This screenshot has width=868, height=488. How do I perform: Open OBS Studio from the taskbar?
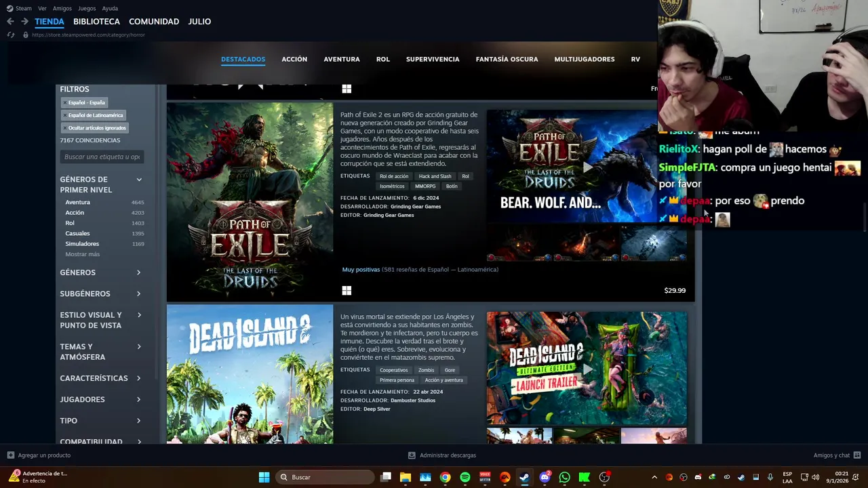604,477
